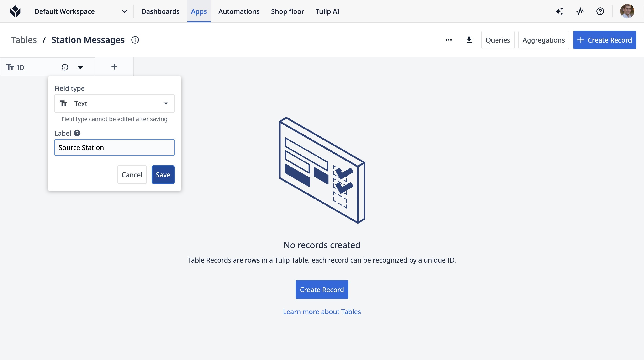Open the three-dot more options menu
The image size is (644, 360).
[449, 40]
